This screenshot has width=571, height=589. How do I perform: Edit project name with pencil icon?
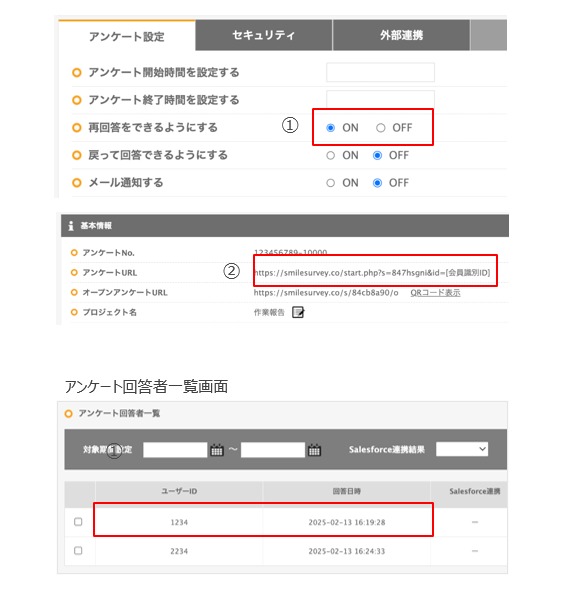pos(298,312)
